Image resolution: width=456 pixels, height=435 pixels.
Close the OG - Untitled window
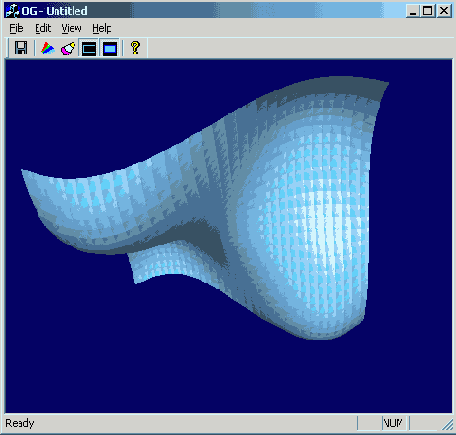[x=444, y=11]
